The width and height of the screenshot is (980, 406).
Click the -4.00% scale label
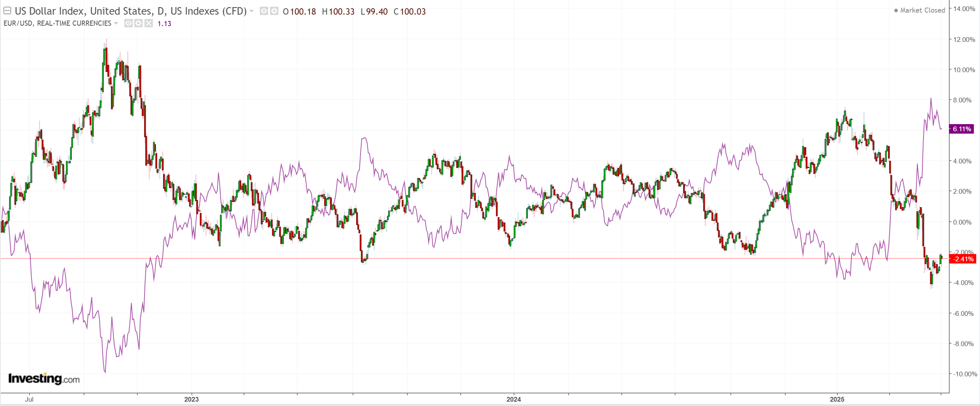[963, 283]
